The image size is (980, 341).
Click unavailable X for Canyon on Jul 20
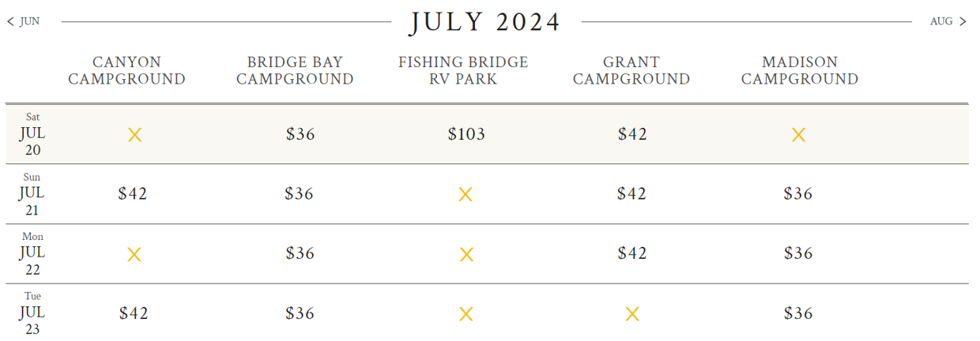135,135
